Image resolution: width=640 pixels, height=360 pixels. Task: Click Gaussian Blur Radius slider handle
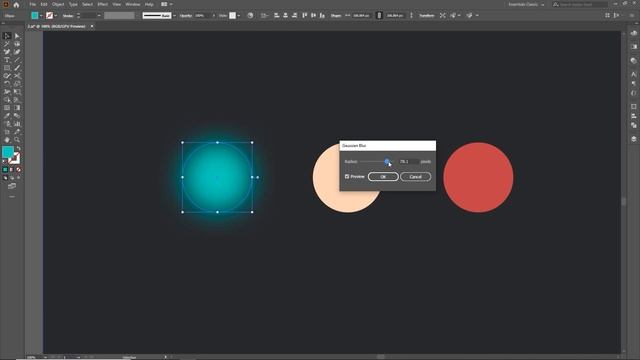click(387, 162)
